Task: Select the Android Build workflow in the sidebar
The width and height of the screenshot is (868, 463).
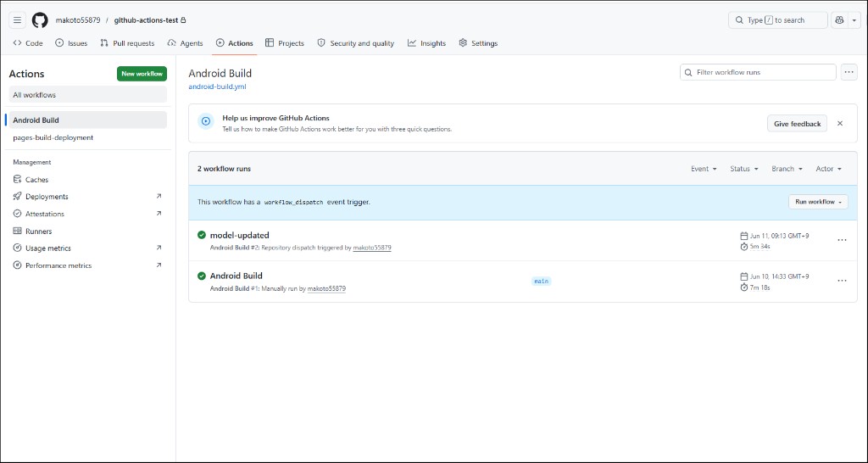Action: [x=88, y=120]
